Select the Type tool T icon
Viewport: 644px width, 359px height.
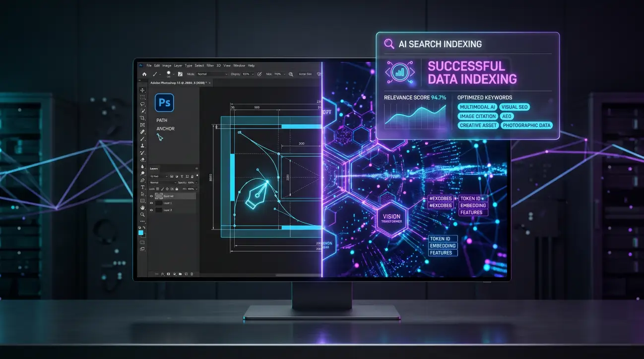(x=142, y=187)
